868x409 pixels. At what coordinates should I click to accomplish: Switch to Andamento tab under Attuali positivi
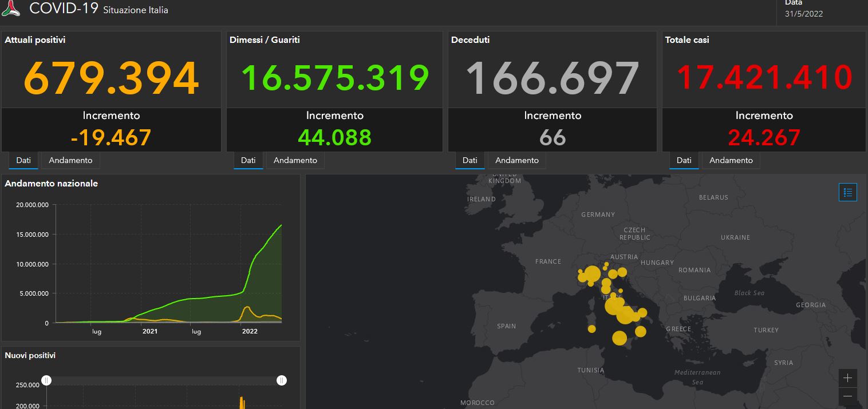tap(70, 160)
